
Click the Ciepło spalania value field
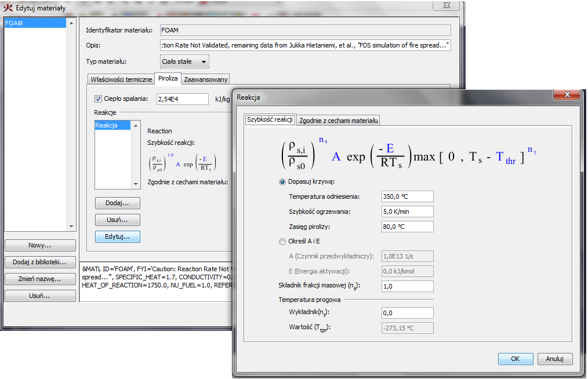[x=182, y=99]
